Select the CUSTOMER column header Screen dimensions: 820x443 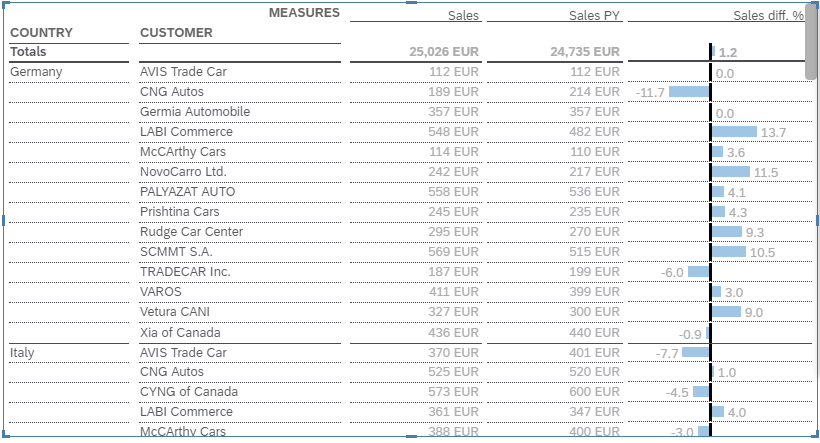point(176,33)
